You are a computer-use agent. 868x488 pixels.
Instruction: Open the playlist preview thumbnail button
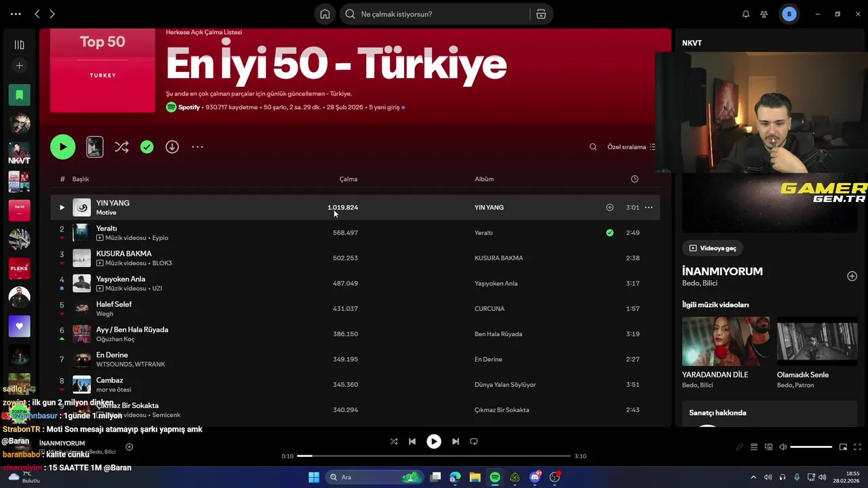[x=95, y=146]
